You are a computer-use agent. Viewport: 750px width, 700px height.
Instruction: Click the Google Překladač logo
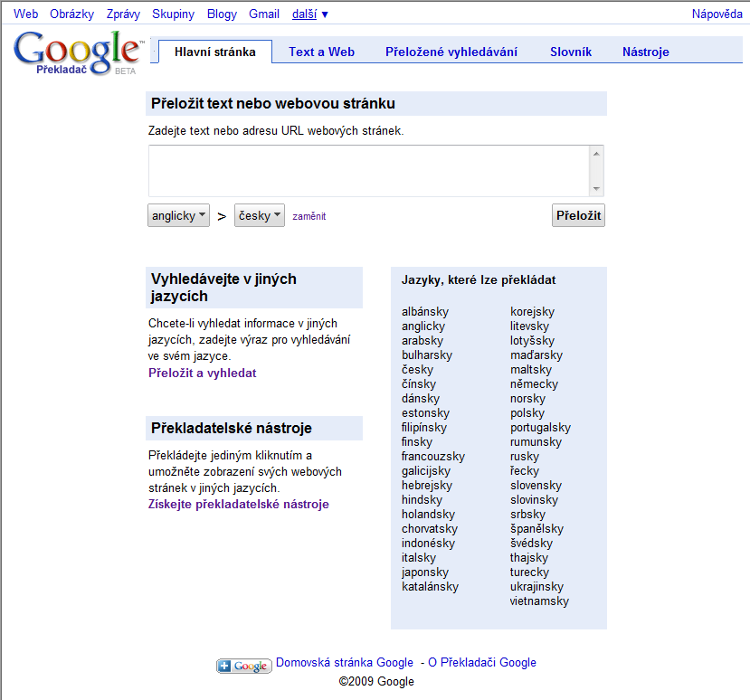click(78, 52)
